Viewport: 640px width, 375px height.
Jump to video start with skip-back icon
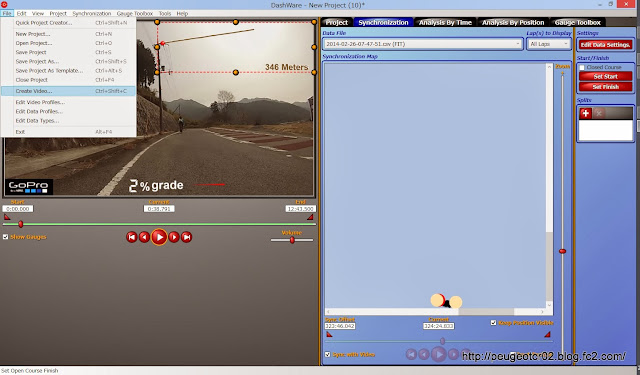131,237
